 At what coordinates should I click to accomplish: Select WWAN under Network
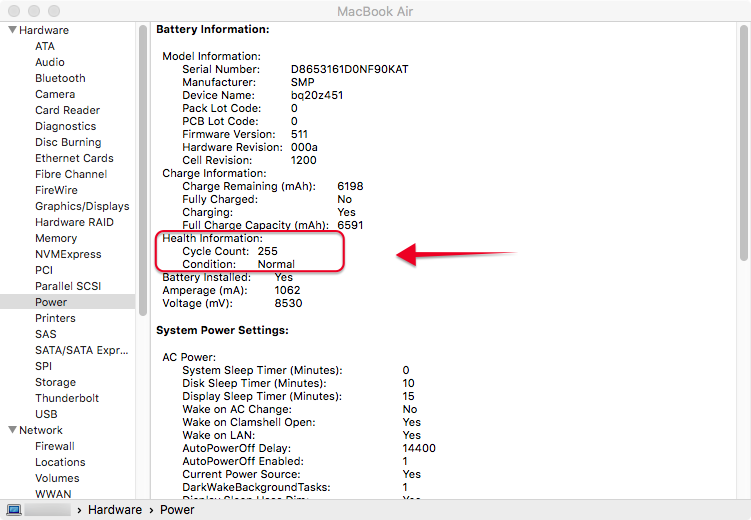[x=53, y=494]
